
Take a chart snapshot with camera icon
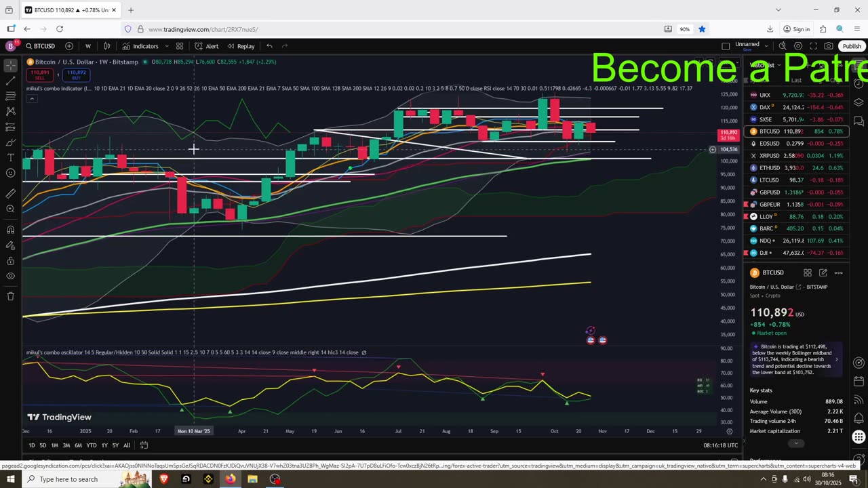tap(829, 46)
